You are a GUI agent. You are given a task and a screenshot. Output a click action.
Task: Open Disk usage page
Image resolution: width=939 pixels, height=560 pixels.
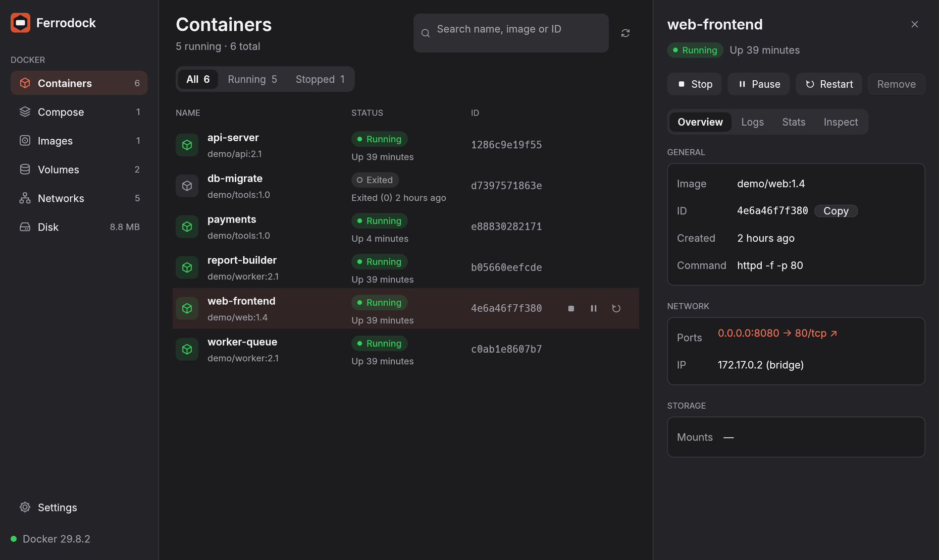pos(79,227)
